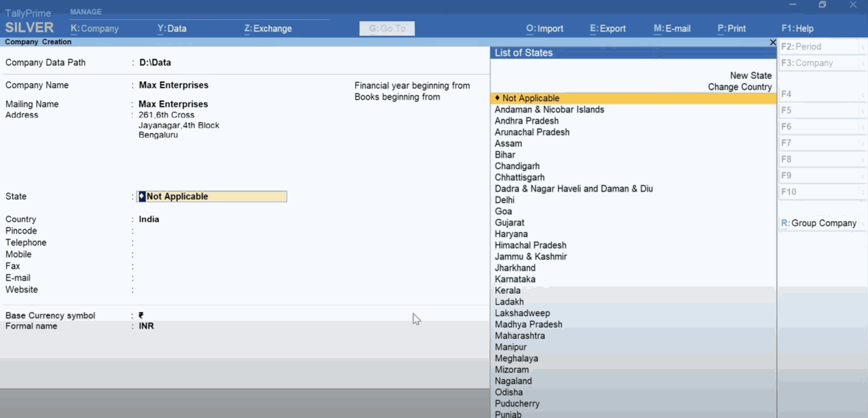This screenshot has width=868, height=418.
Task: Select Odisha from the list
Action: point(509,392)
